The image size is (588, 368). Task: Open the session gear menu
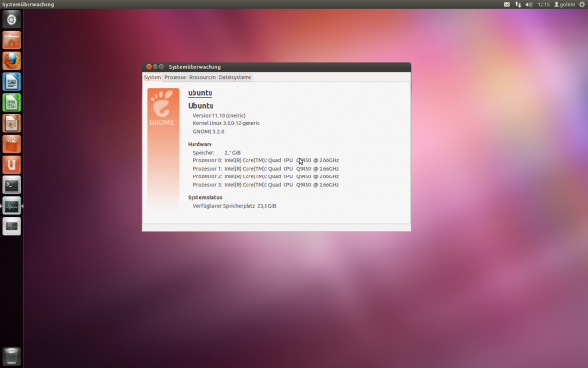coord(582,4)
